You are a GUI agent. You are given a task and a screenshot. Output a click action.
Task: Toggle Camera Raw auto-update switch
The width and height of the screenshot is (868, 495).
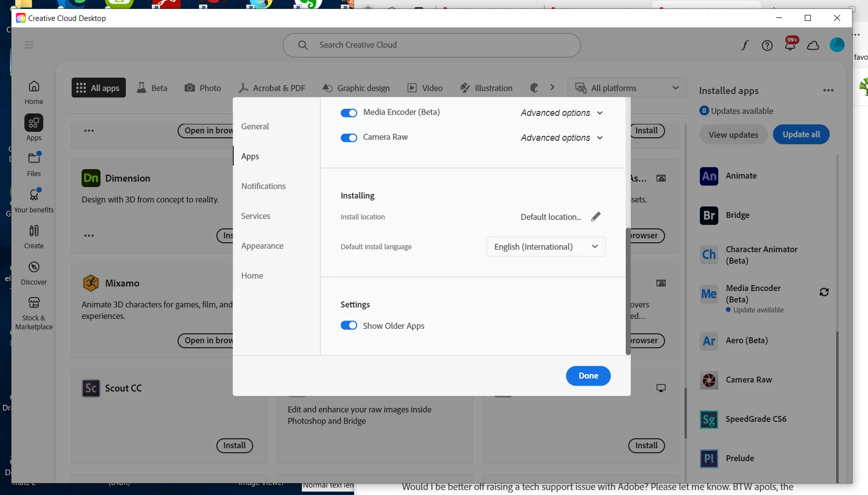click(x=349, y=138)
